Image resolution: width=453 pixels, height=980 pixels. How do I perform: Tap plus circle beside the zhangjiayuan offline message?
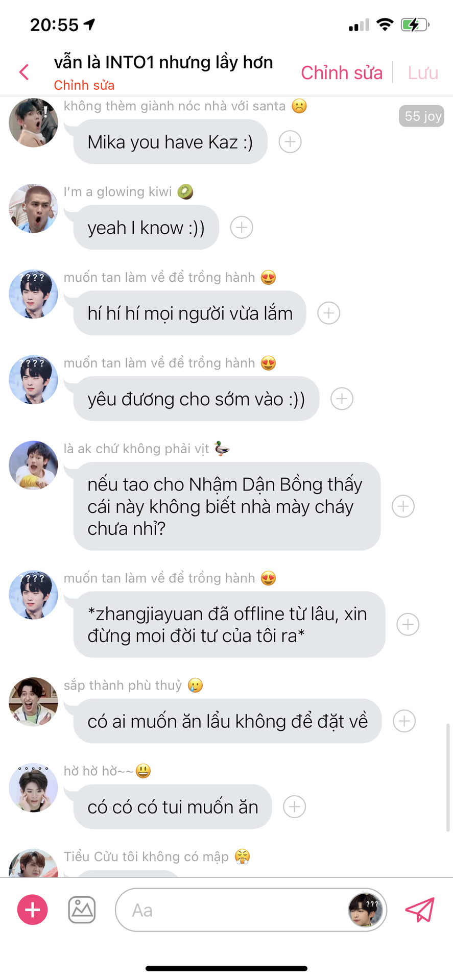point(408,624)
